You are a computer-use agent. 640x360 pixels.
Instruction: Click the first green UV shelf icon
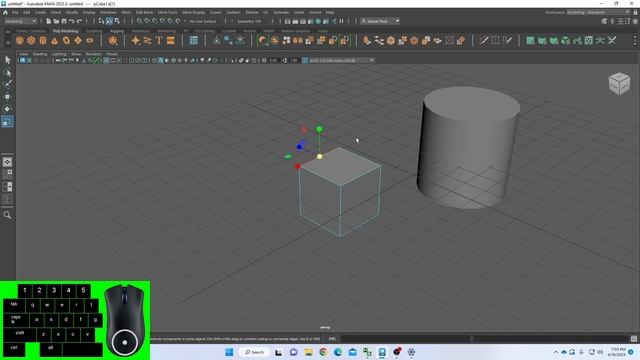pos(530,40)
